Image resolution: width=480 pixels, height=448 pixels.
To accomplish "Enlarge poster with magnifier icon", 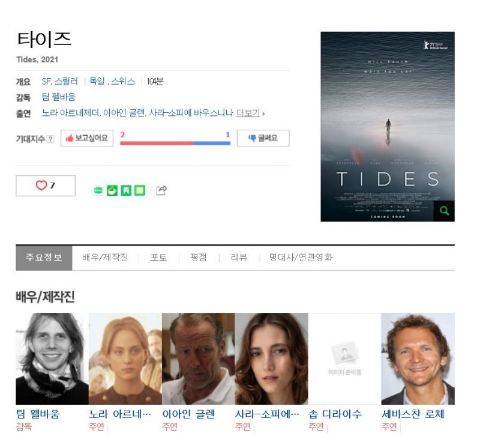I will click(x=444, y=211).
